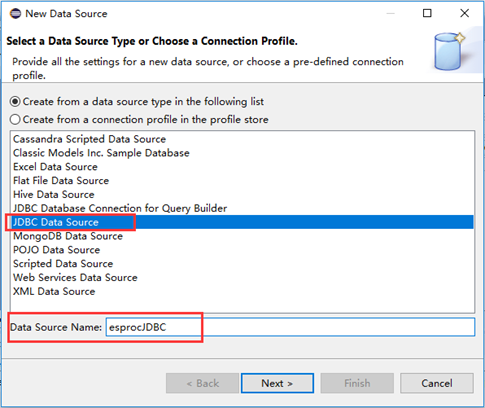Choose Web Services Data Source
This screenshot has height=408, width=485.
[242, 277]
